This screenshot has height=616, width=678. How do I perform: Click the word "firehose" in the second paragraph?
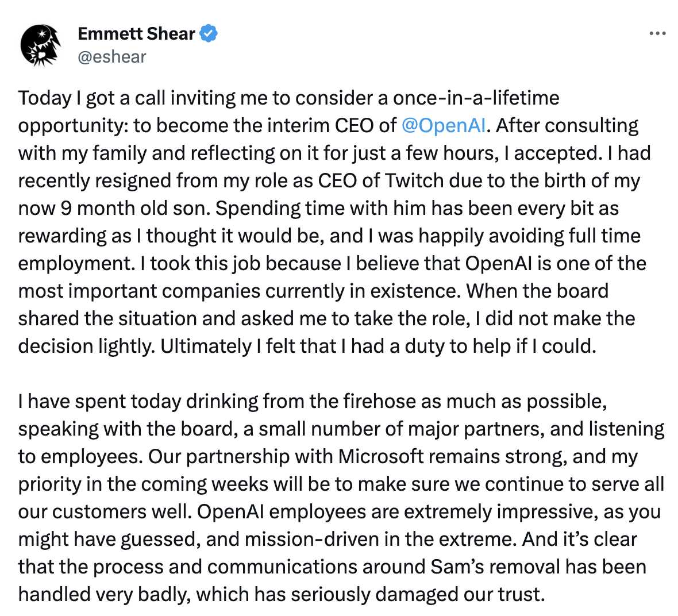[x=380, y=401]
